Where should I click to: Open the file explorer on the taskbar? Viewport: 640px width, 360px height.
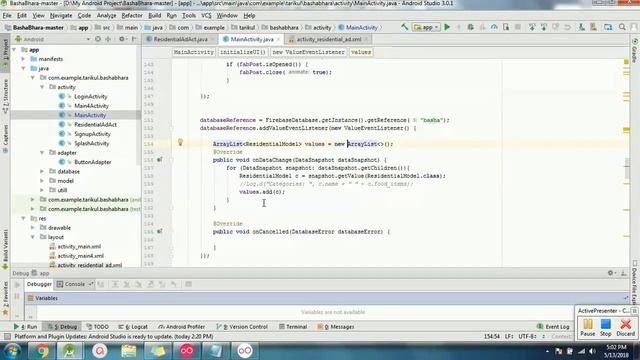tap(129, 351)
